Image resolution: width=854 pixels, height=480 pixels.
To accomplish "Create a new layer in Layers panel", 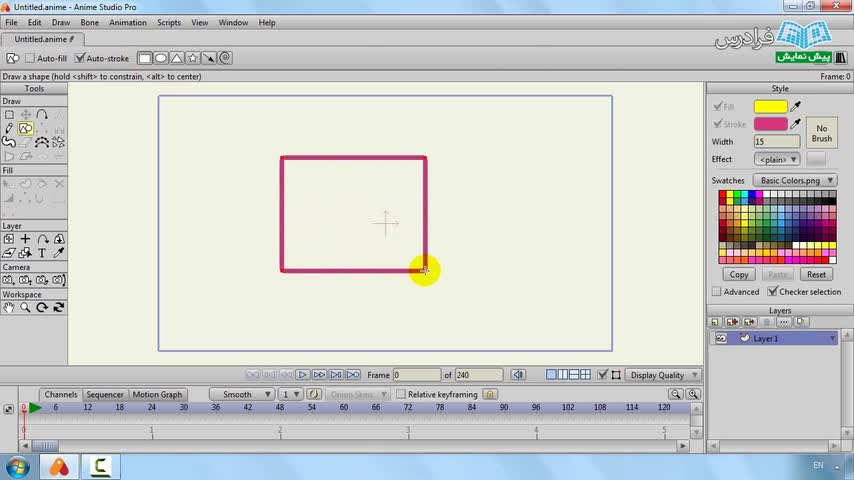I will point(715,322).
